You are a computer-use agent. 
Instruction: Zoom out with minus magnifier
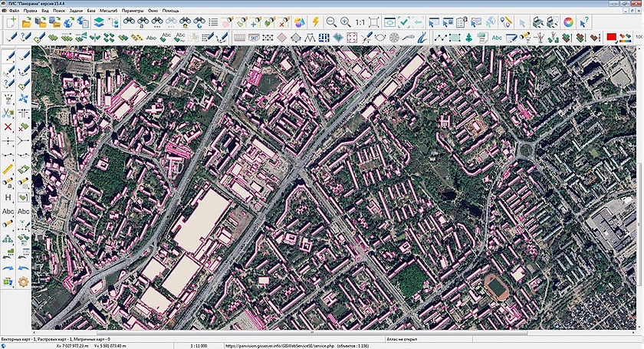[x=332, y=22]
